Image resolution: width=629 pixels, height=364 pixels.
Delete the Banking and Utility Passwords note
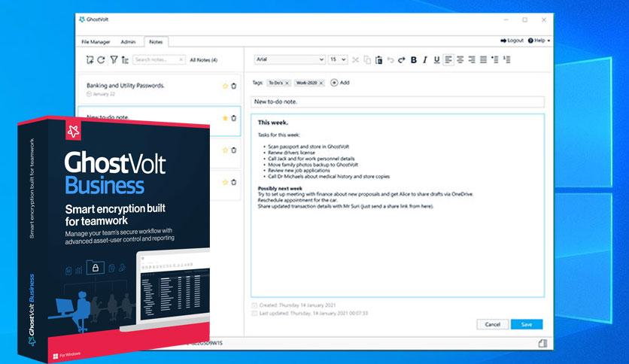click(233, 86)
